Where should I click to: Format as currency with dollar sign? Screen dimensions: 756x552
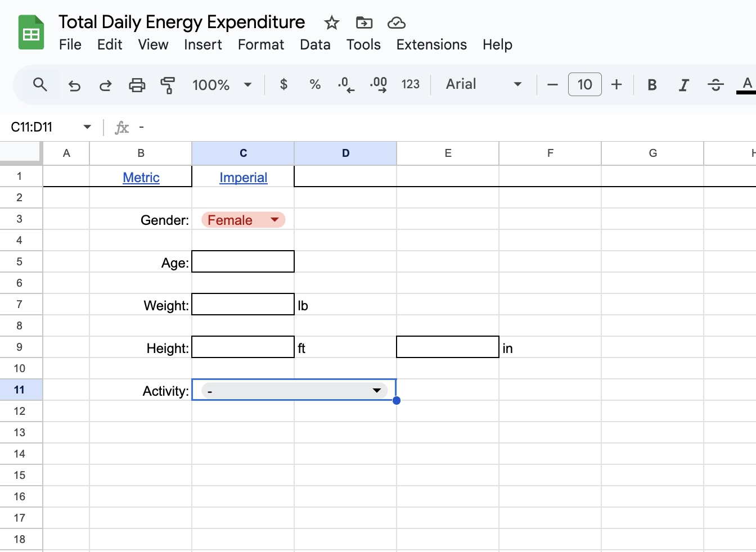click(283, 84)
